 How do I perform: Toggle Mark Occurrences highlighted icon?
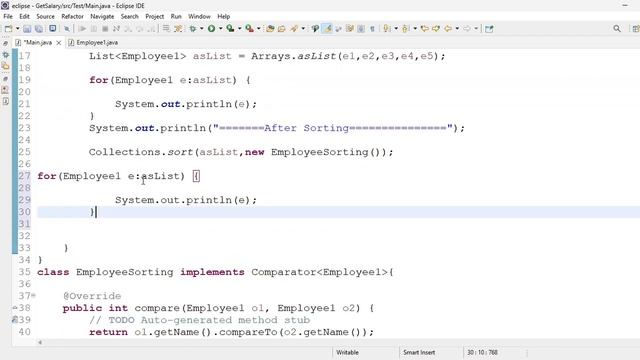(327, 29)
